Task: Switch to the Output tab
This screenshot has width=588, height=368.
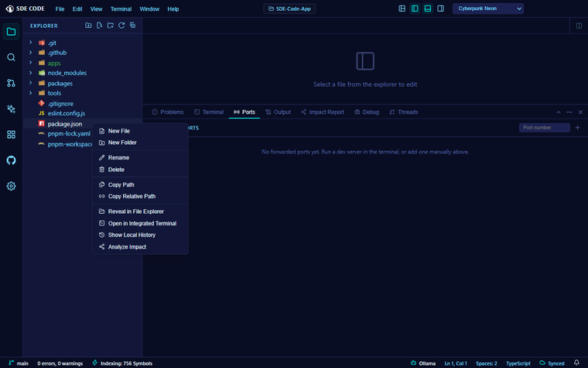Action: point(278,112)
